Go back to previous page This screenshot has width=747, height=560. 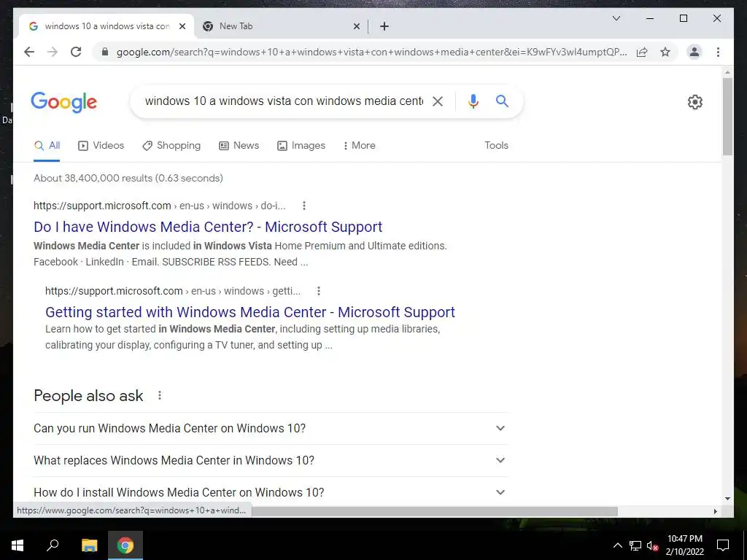29,52
